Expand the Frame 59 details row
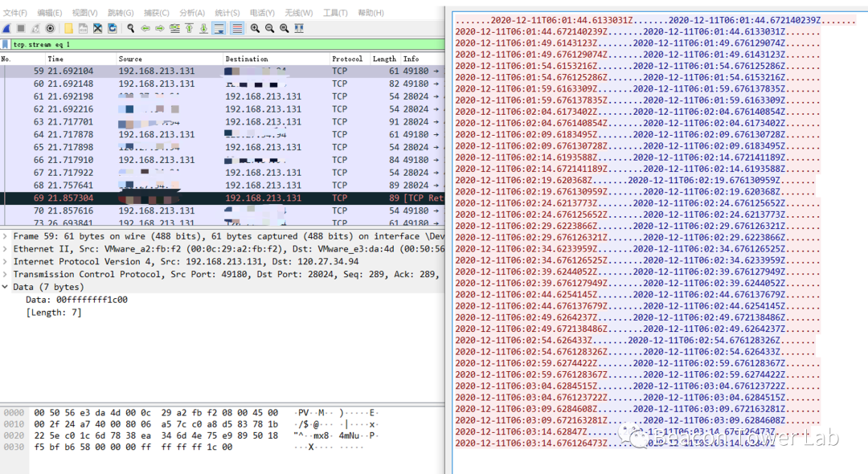Image resolution: width=868 pixels, height=474 pixels. point(5,236)
